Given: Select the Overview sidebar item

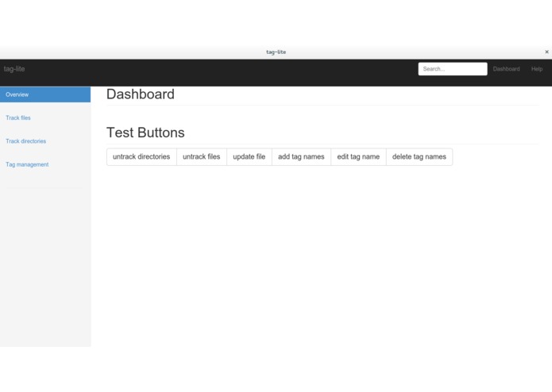Looking at the screenshot, I should [x=45, y=94].
